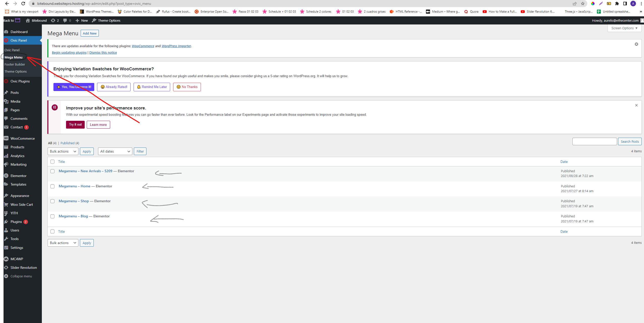This screenshot has width=644, height=323.
Task: Dismiss the plugin updates notice
Action: tap(636, 44)
